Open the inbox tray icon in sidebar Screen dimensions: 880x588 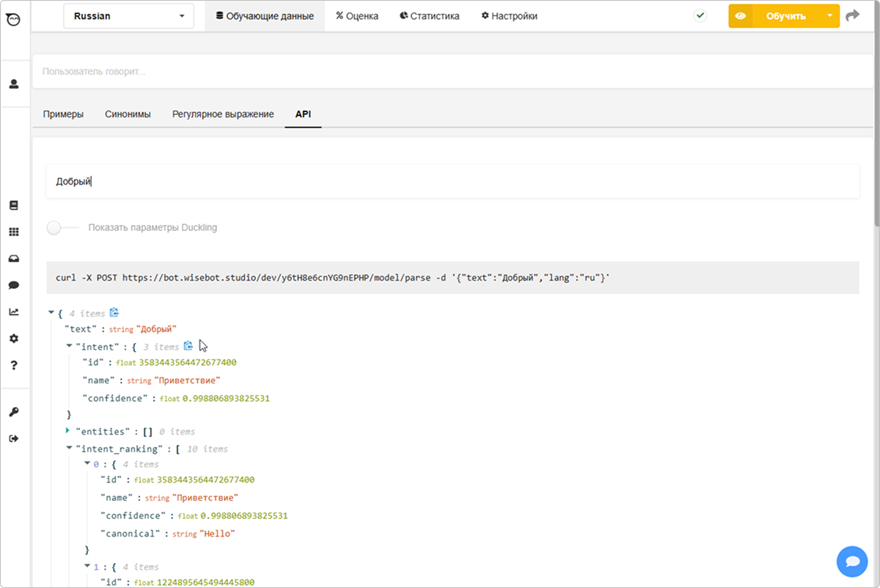point(13,259)
